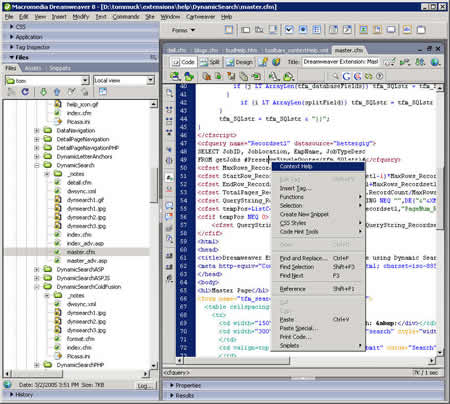
Task: Click the code view horizontal scrollbar
Action: pyautogui.click(x=306, y=360)
